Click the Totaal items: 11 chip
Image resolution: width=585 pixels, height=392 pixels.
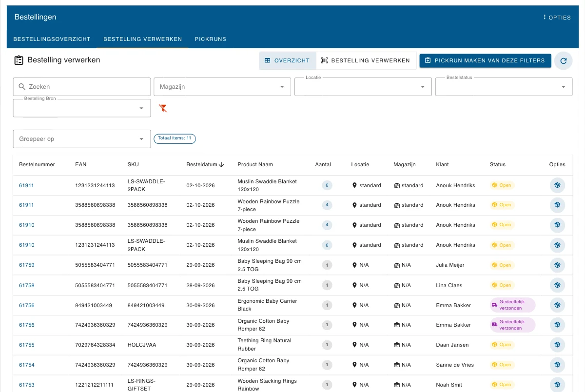point(175,138)
